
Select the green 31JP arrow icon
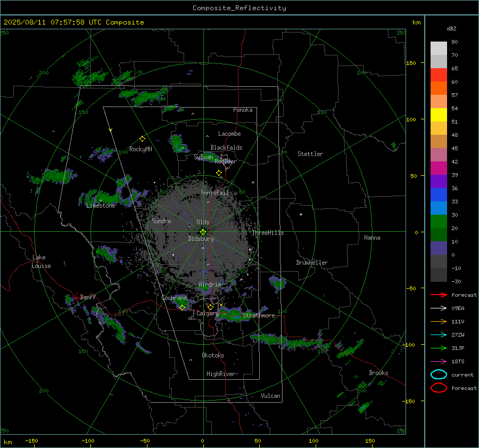[x=439, y=348]
